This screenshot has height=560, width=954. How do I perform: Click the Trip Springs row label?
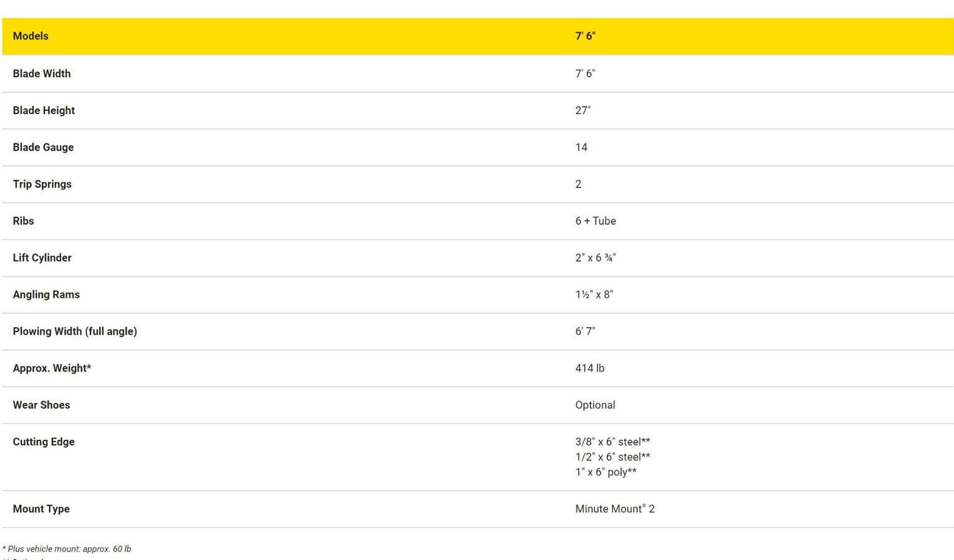click(x=42, y=184)
